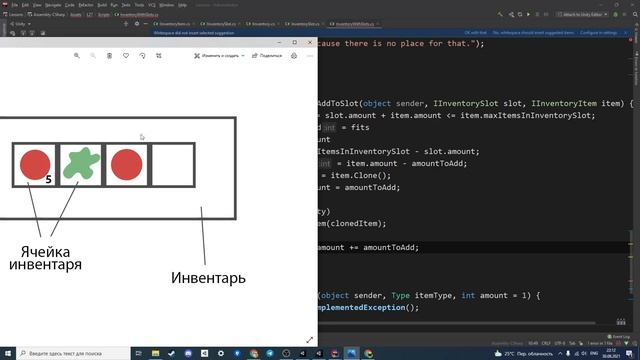This screenshot has height=360, width=640.
Task: Open the Tools menu in Rider
Action: [139, 5]
